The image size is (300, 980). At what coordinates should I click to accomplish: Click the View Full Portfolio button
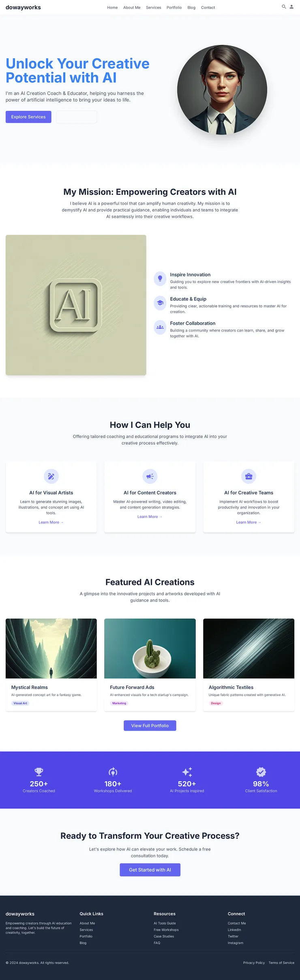150,726
